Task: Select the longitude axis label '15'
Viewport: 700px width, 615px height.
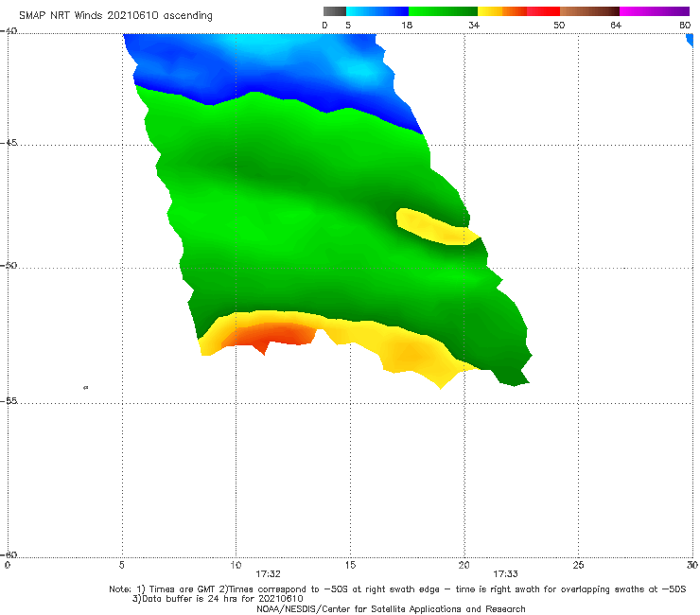Action: pyautogui.click(x=350, y=565)
